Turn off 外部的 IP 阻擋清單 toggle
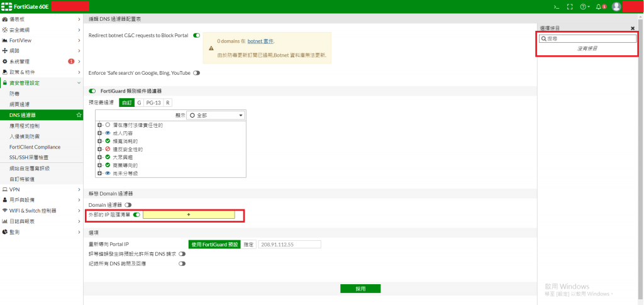This screenshot has height=305, width=644. point(136,214)
